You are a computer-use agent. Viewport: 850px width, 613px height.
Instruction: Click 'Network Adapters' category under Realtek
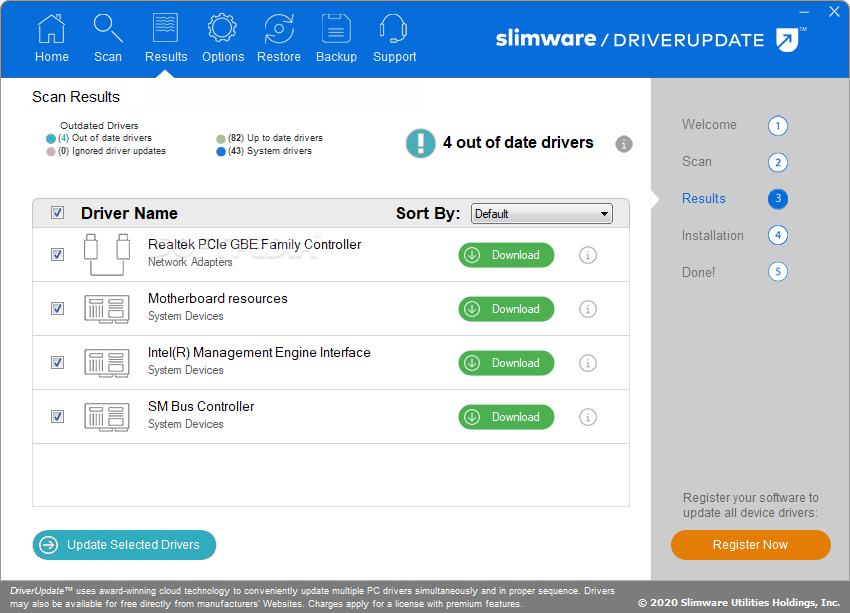tap(190, 262)
